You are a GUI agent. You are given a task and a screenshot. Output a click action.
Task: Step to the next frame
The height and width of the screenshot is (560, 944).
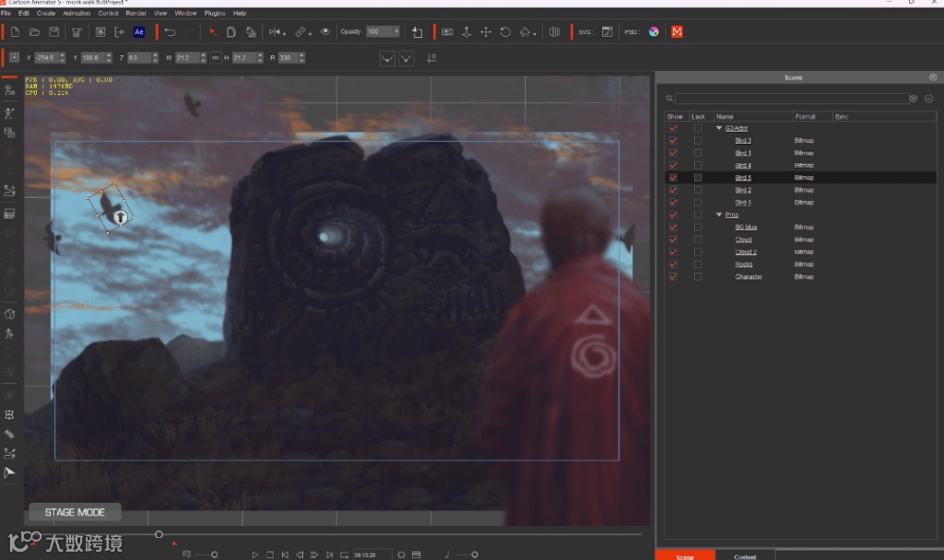314,554
